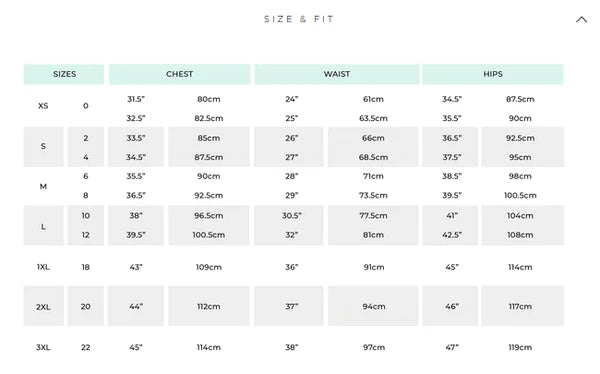Select the XS size label
This screenshot has height=374, width=600.
[43, 106]
